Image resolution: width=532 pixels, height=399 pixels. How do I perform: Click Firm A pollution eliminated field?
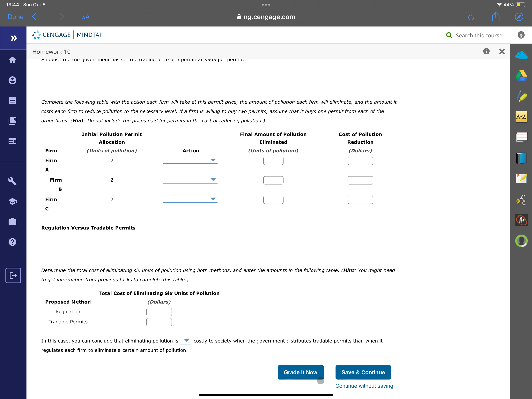[x=273, y=161]
